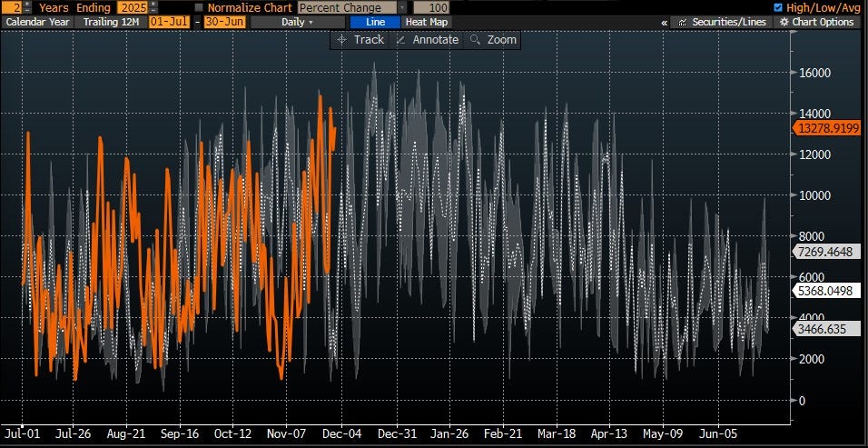This screenshot has width=868, height=448.
Task: Click the Oct-12 date axis label
Action: click(x=232, y=433)
